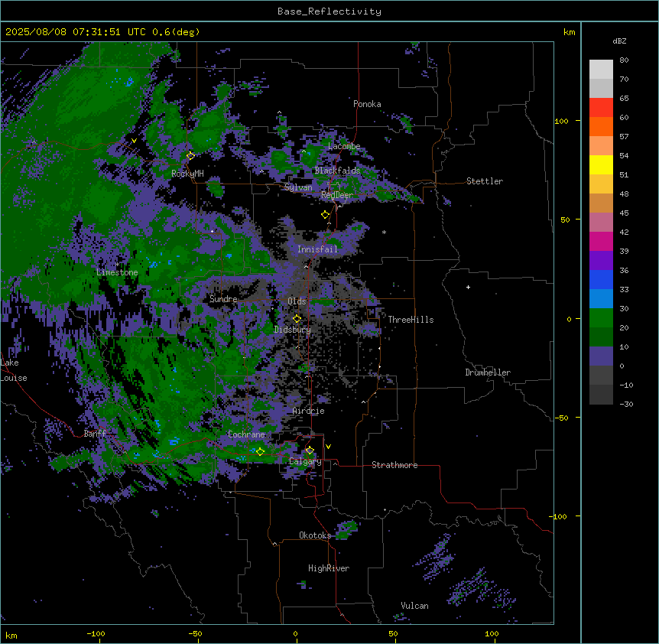
Task: Click the ThreeHills label
Action: click(x=411, y=320)
